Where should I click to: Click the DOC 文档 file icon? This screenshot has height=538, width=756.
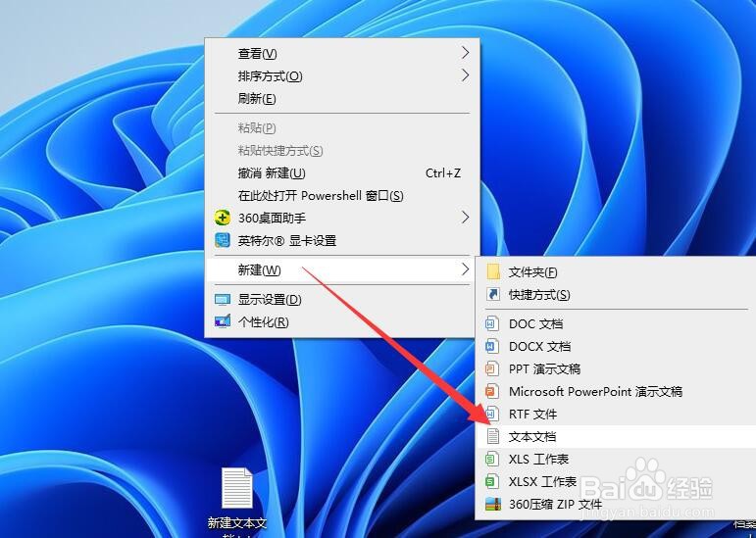(x=492, y=323)
